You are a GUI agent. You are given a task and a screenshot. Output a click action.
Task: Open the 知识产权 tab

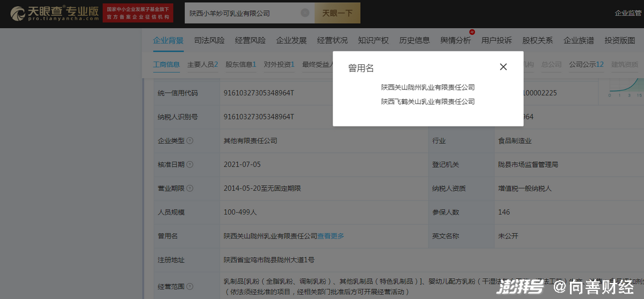pos(373,40)
